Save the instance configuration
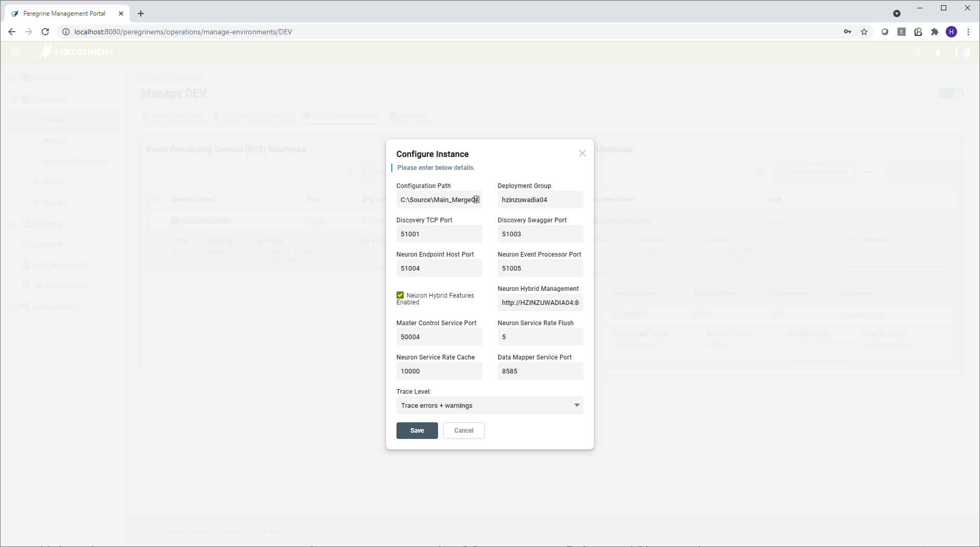This screenshot has height=547, width=980. [417, 431]
